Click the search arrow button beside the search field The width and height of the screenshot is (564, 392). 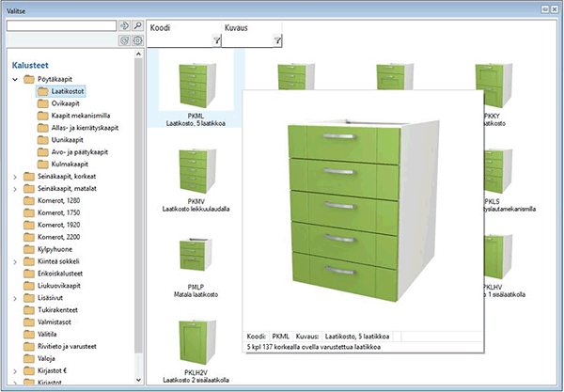(124, 26)
